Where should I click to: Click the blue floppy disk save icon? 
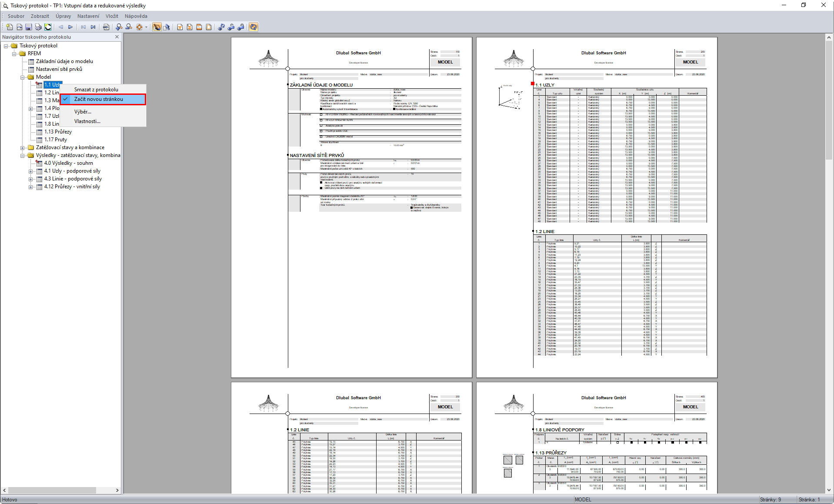(x=29, y=27)
